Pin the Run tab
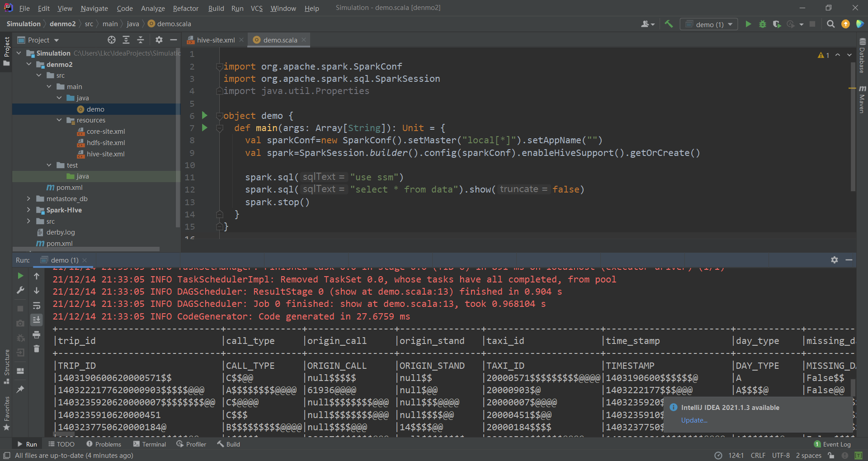The height and width of the screenshot is (461, 868). tap(20, 389)
